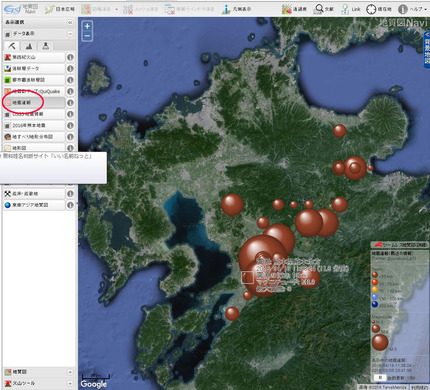
Task: Open info for 活断層データ
Action: point(70,69)
